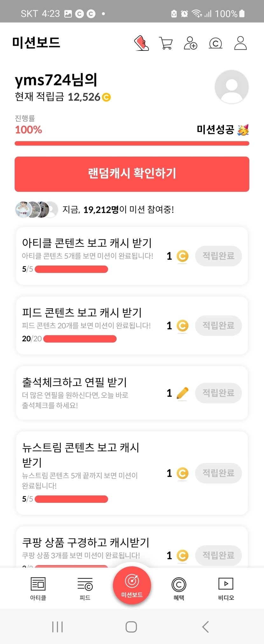Tap 적립완료 for 아티클 콘텐츠 mission
Viewport: 264px width, 644px height.
click(x=218, y=256)
